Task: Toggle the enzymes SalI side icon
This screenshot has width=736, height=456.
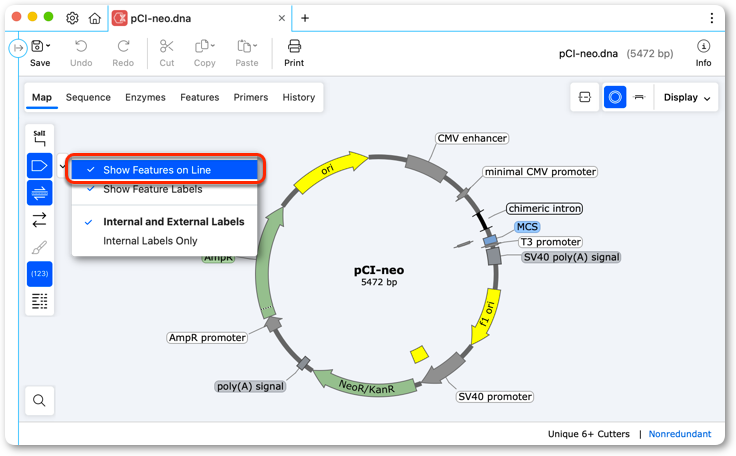Action: (39, 138)
